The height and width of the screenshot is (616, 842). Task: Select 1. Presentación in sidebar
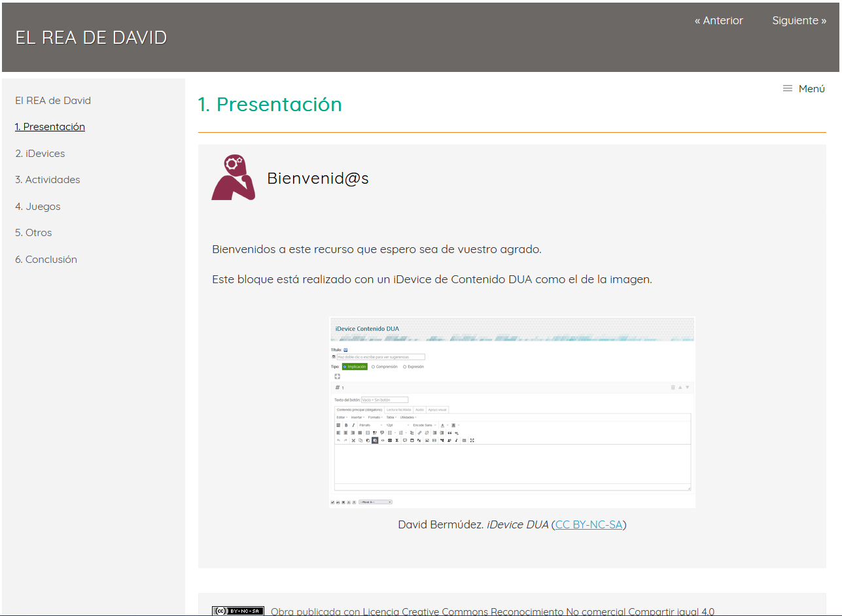click(50, 127)
